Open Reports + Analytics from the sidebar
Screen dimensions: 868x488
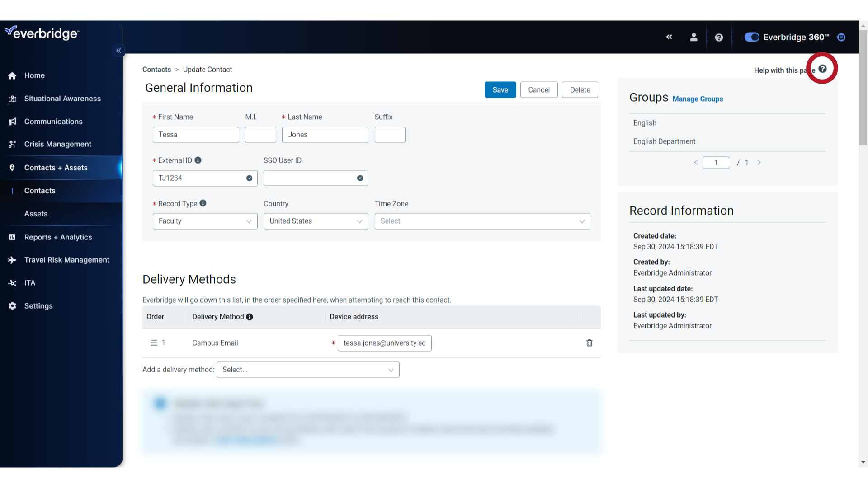pos(57,237)
